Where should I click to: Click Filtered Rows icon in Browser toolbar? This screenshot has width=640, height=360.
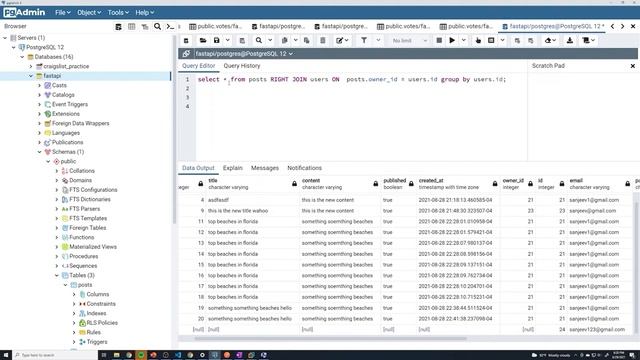click(x=144, y=27)
